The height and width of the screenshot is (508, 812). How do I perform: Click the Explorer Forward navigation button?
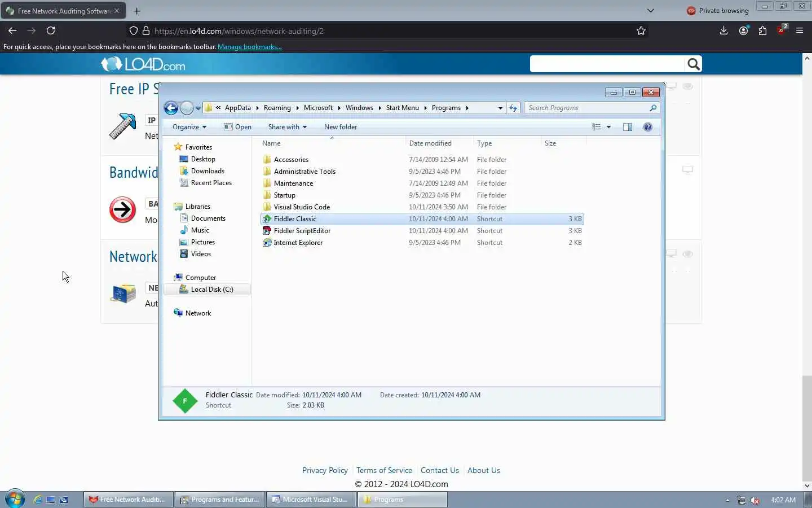pos(187,108)
